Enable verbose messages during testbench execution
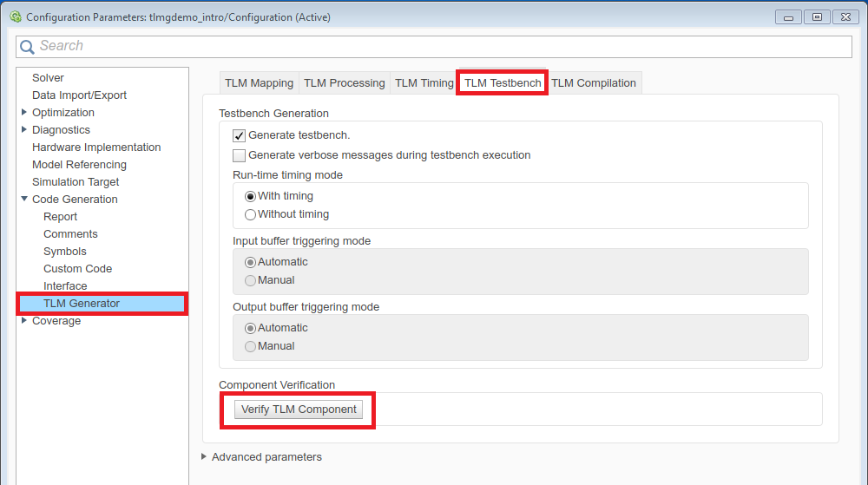The height and width of the screenshot is (485, 868). coord(240,155)
